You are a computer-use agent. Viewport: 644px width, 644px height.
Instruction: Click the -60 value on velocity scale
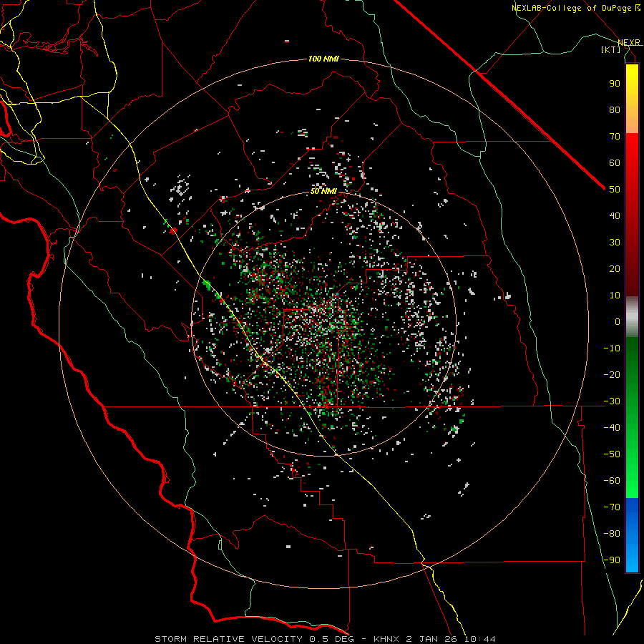(x=612, y=481)
